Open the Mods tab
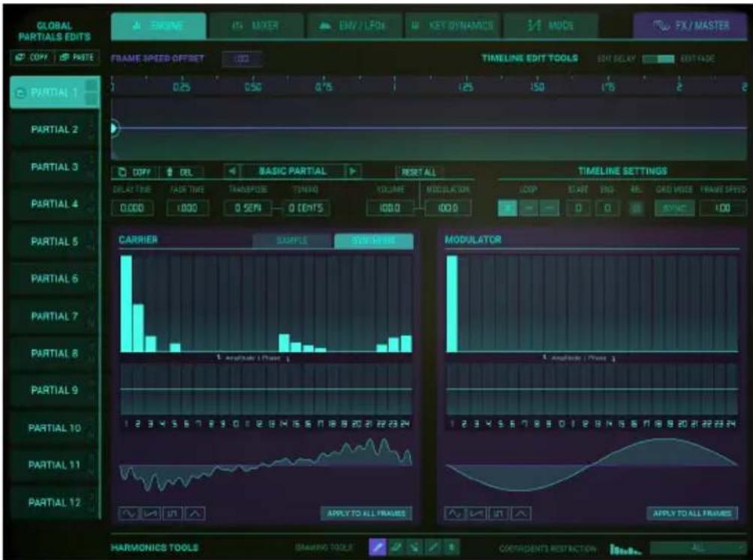753x560 pixels. (x=551, y=26)
